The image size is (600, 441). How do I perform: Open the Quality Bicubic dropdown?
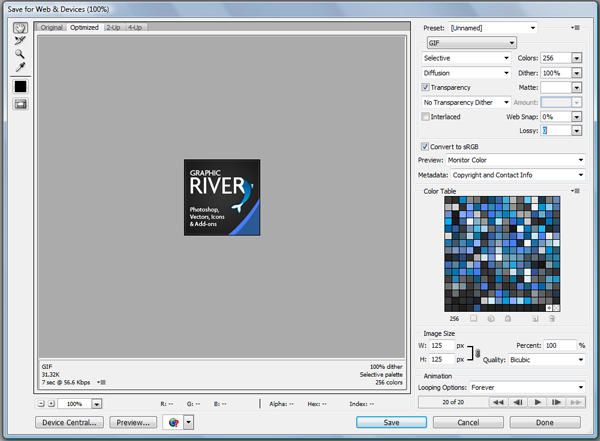pos(547,359)
